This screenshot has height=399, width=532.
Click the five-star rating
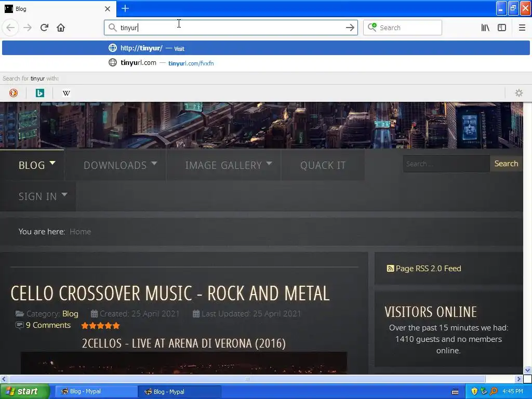[x=100, y=326]
